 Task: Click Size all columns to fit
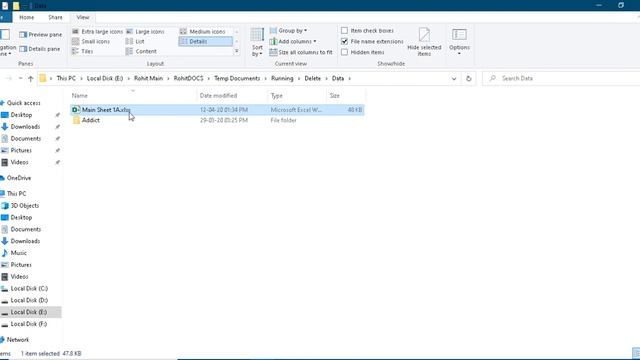pos(301,52)
